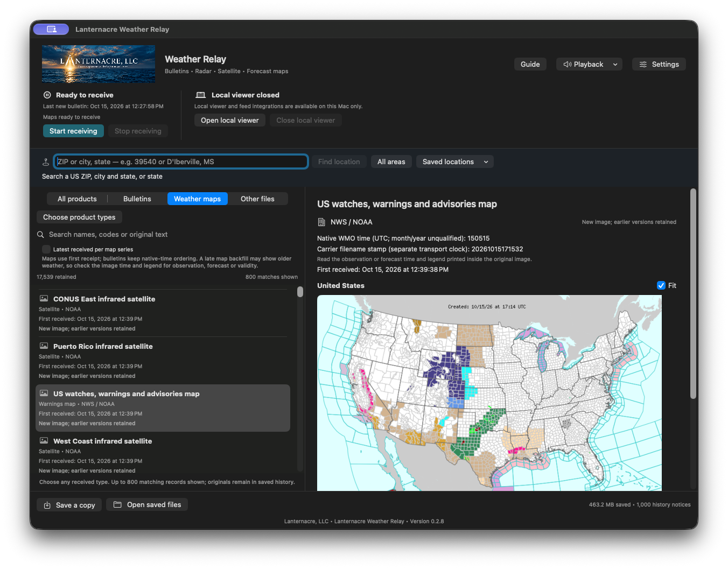Switch to the Other files tab
This screenshot has width=728, height=569.
click(x=257, y=199)
